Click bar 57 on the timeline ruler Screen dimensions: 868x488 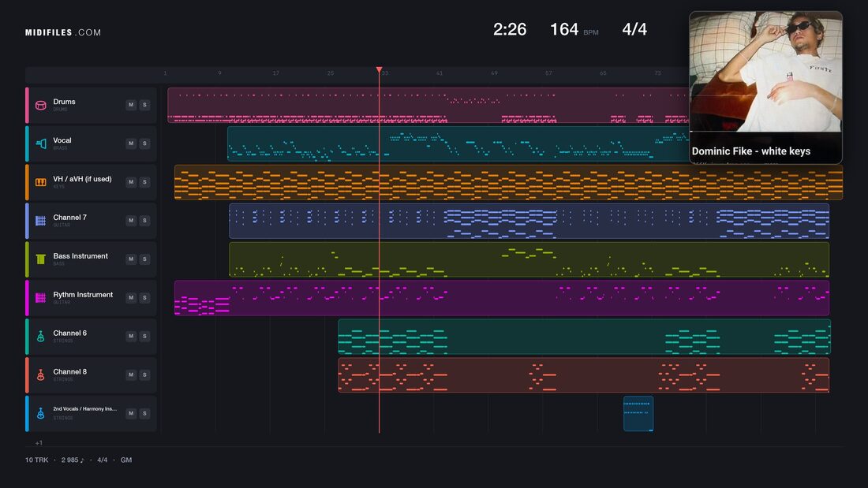pos(548,73)
